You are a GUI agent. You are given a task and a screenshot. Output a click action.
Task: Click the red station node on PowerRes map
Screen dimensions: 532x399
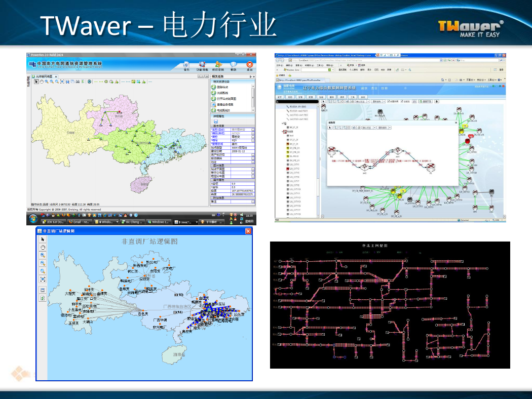click(119, 112)
